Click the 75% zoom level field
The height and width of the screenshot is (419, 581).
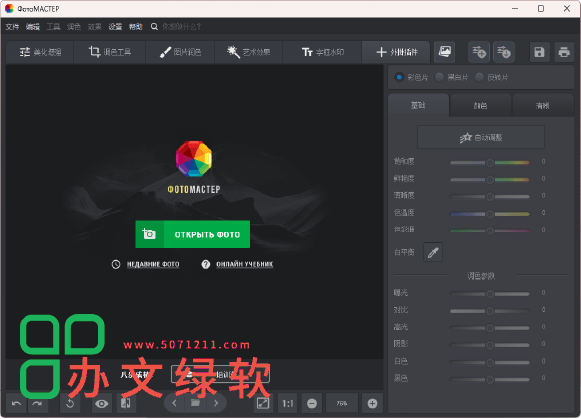click(x=342, y=403)
